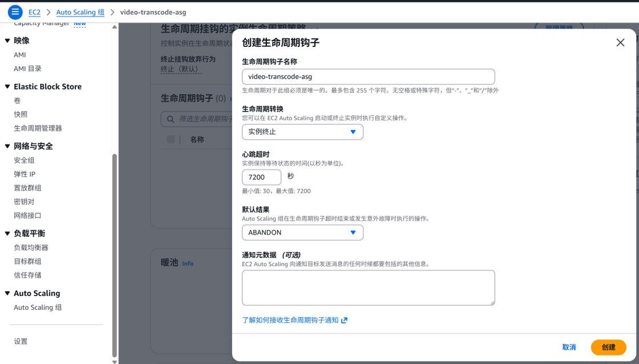The image size is (639, 364).
Task: Open 信任存储 in the sidebar
Action: [x=27, y=275]
